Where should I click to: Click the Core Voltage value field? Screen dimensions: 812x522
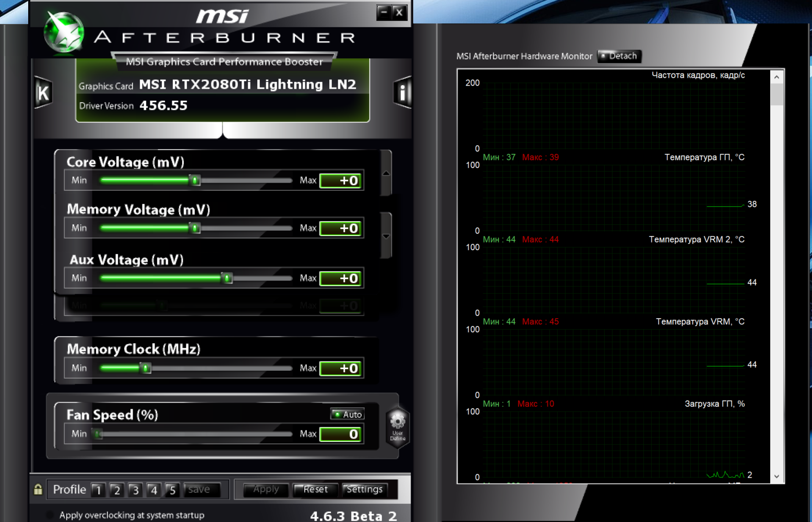(x=341, y=180)
